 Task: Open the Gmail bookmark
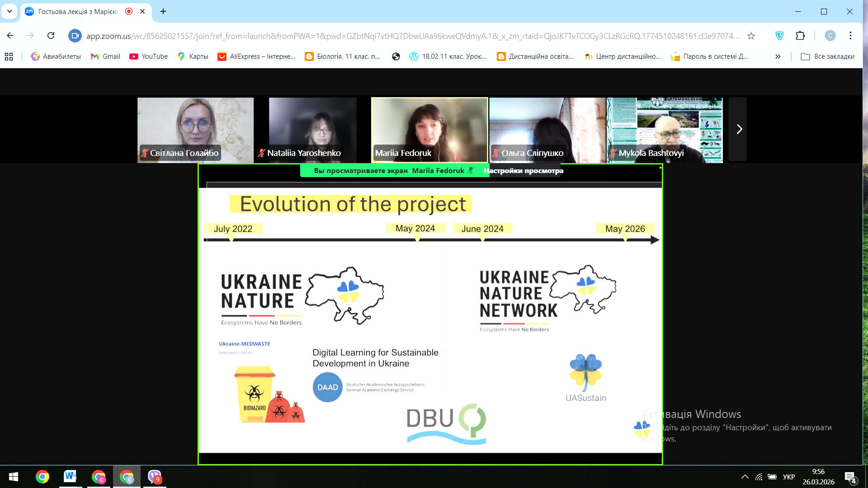[x=105, y=56]
